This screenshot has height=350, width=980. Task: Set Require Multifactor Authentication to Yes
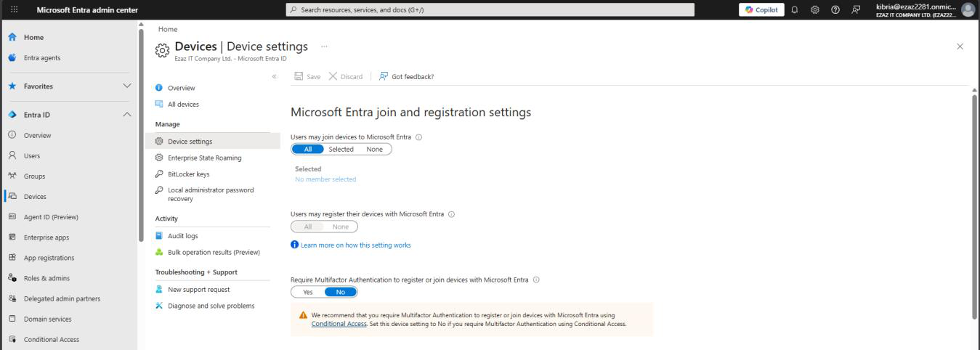[x=307, y=292]
